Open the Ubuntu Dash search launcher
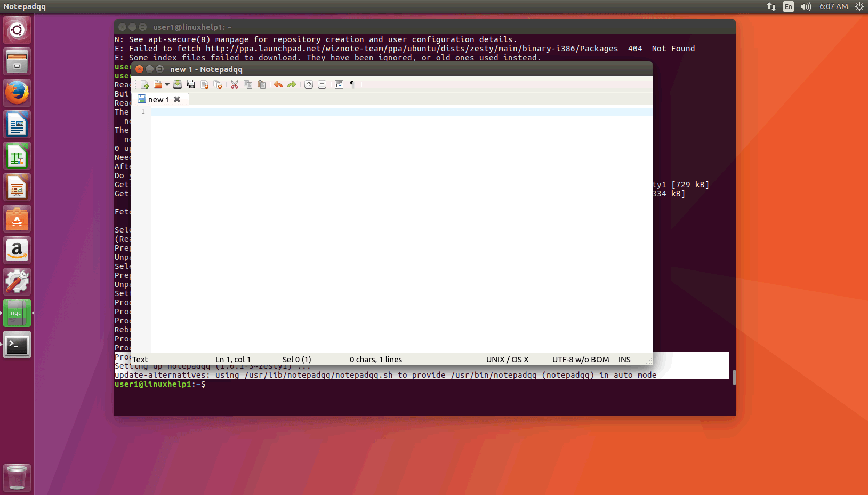 point(17,30)
